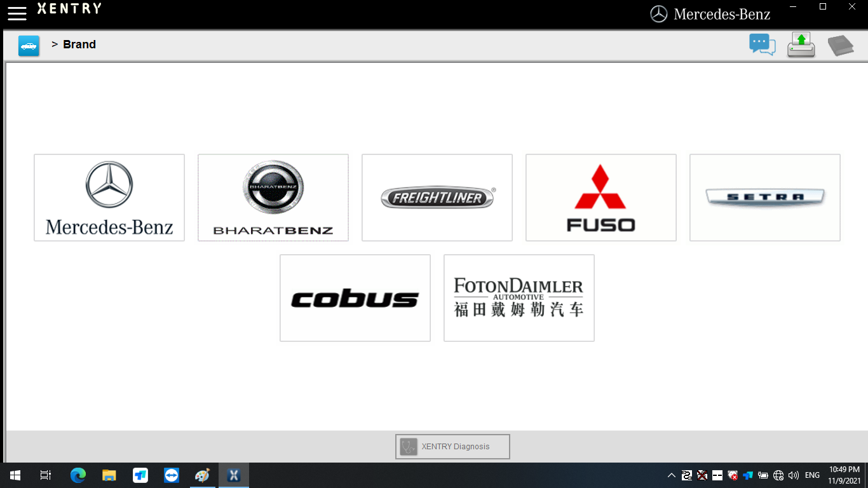Click the network status icon in the system tray

(778, 475)
